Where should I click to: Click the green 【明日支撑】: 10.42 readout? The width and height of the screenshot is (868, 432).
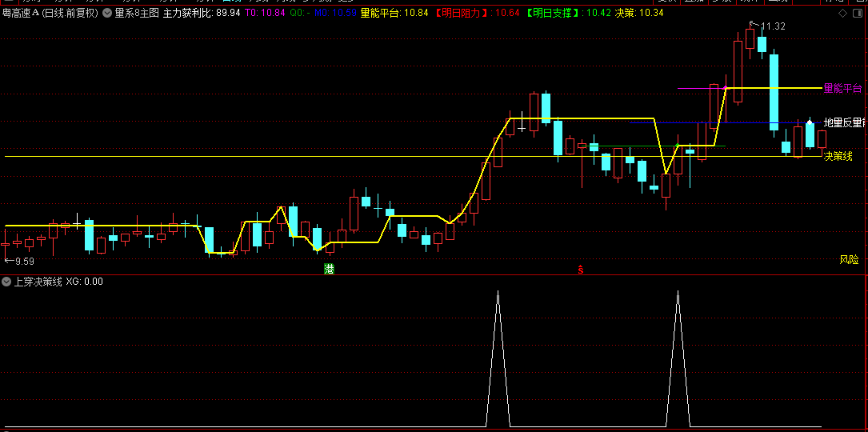(567, 13)
